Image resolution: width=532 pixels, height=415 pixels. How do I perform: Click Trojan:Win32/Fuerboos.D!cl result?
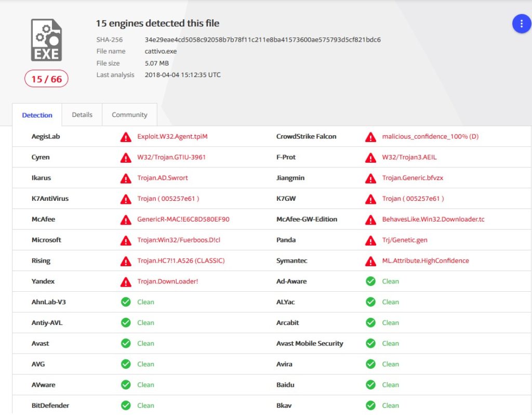[179, 240]
